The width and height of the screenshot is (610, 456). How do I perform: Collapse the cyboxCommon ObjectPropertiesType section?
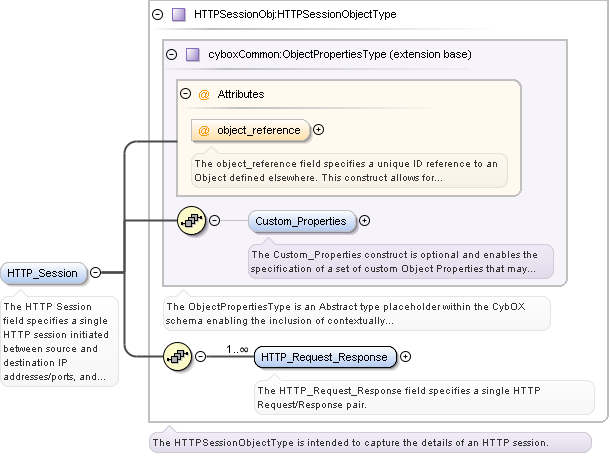pos(172,54)
